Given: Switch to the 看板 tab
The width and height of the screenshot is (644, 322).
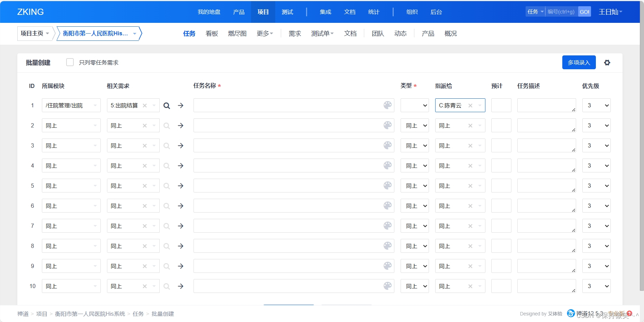Looking at the screenshot, I should [x=212, y=34].
